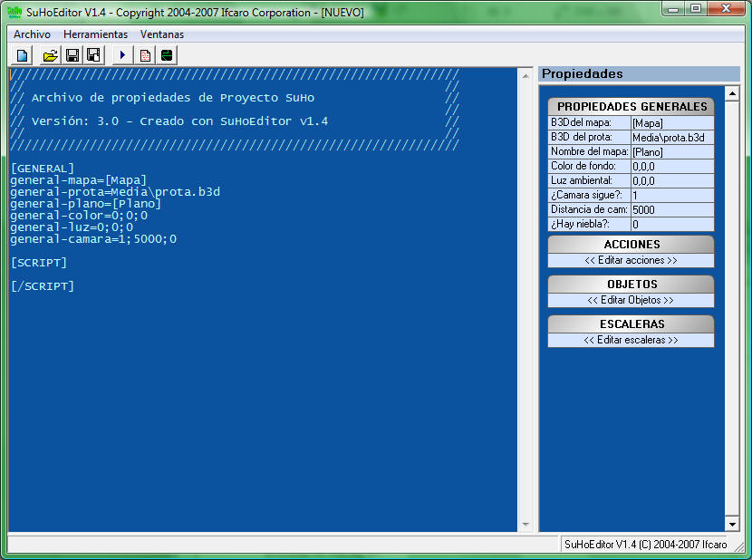Screen dimensions: 752x560
Task: Click the SuHoEditor title bar icon
Action: [x=16, y=12]
